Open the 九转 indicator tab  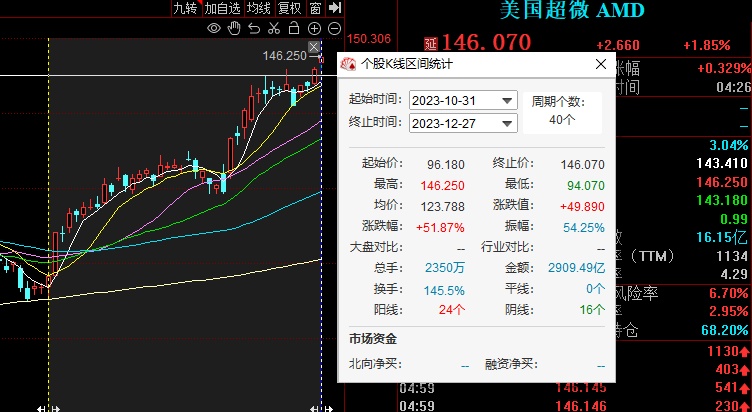point(185,8)
